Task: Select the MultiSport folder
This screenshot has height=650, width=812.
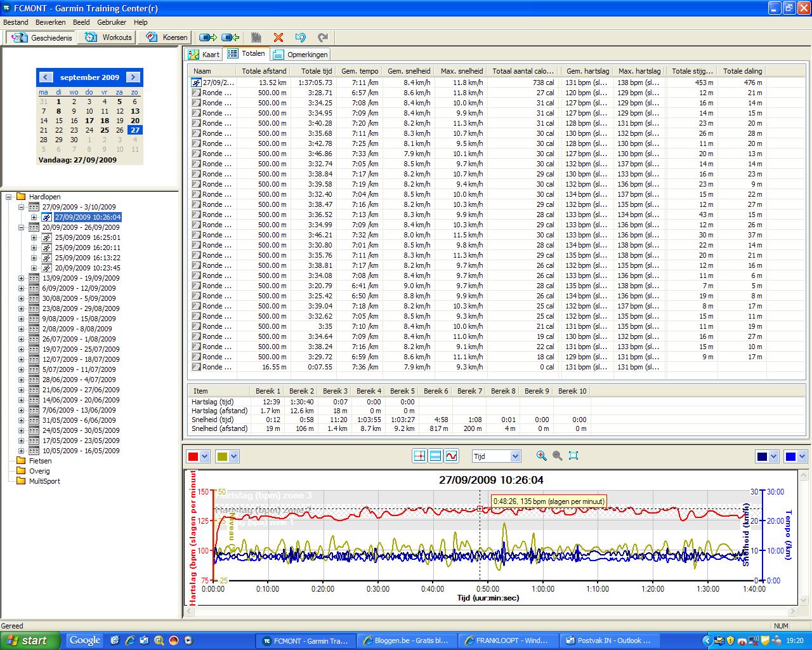Action: click(44, 481)
